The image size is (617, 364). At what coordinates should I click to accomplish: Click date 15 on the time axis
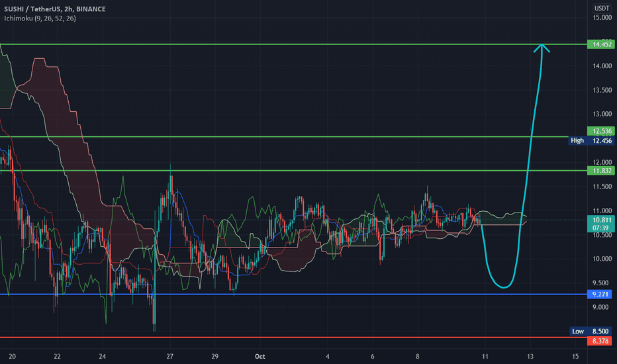point(575,357)
